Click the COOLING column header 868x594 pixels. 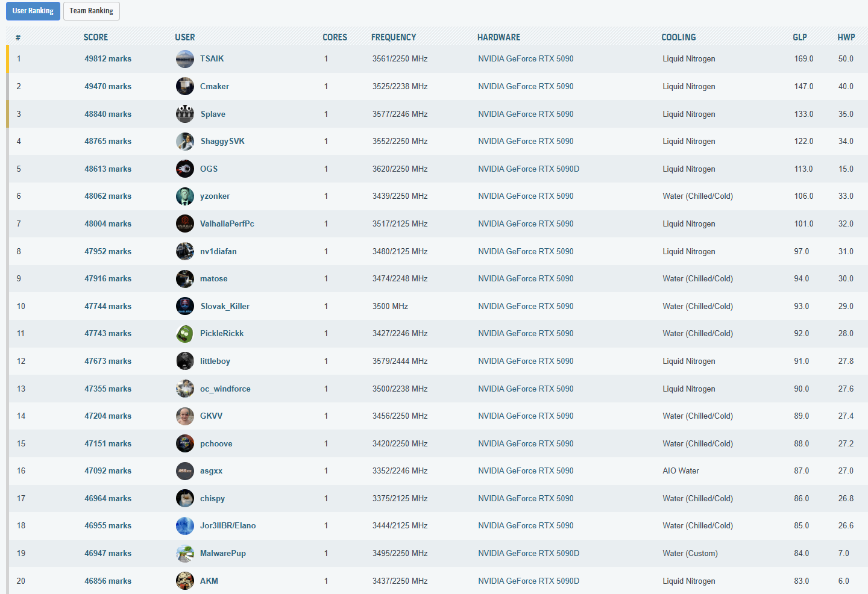pyautogui.click(x=678, y=37)
